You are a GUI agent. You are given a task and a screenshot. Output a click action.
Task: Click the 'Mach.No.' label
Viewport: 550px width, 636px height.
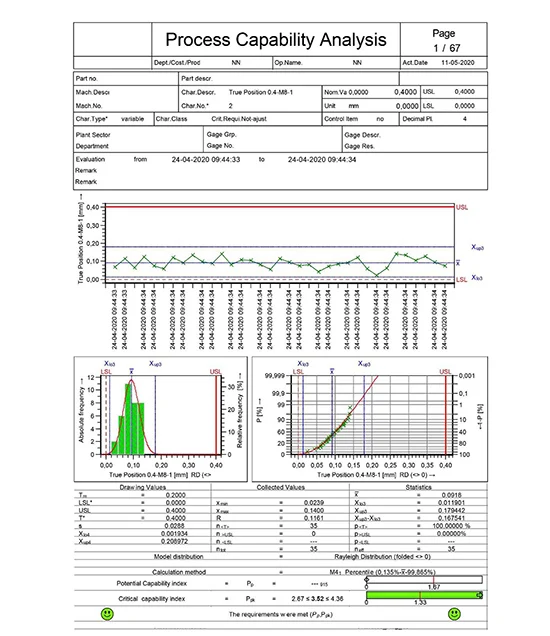pyautogui.click(x=89, y=106)
